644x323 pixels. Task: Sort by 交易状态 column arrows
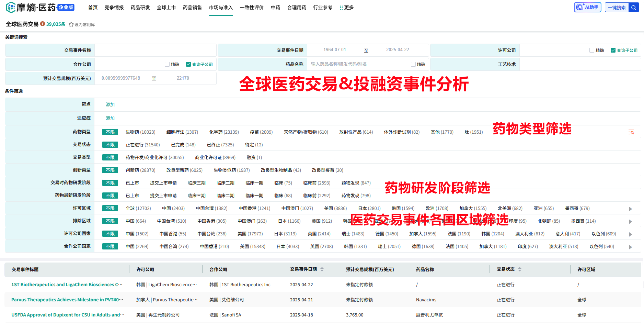click(x=520, y=269)
